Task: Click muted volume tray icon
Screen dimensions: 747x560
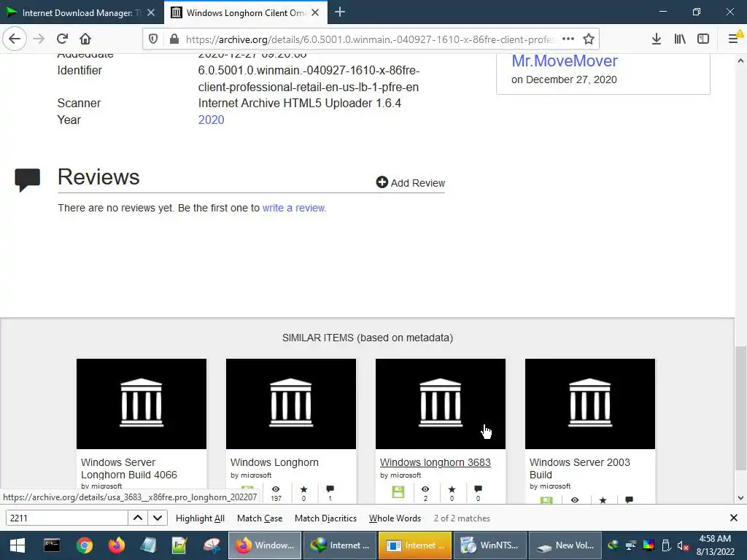Action: coord(683,545)
